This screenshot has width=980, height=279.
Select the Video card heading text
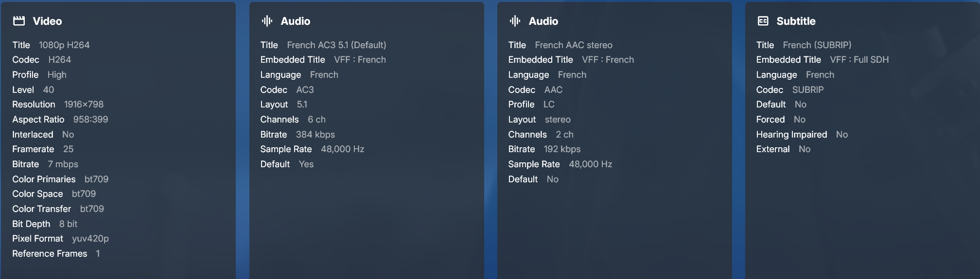click(47, 21)
